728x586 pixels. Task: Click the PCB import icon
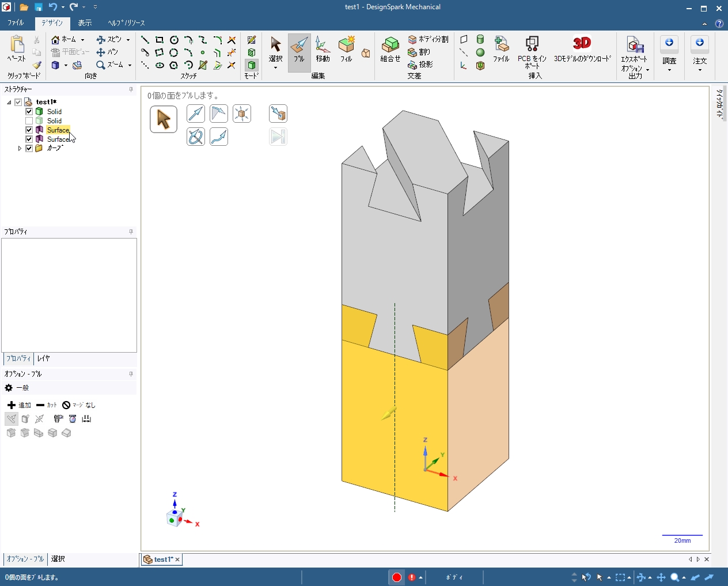pos(532,44)
